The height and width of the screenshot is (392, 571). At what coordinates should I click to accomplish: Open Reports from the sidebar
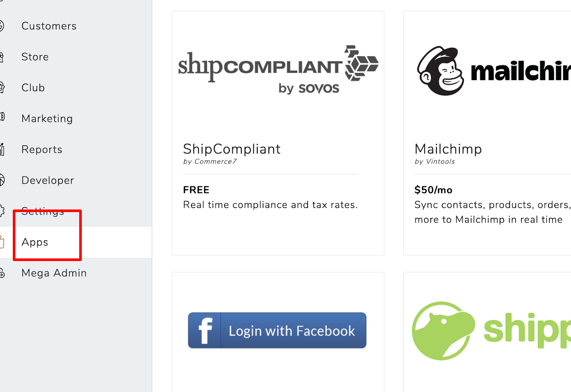(42, 150)
